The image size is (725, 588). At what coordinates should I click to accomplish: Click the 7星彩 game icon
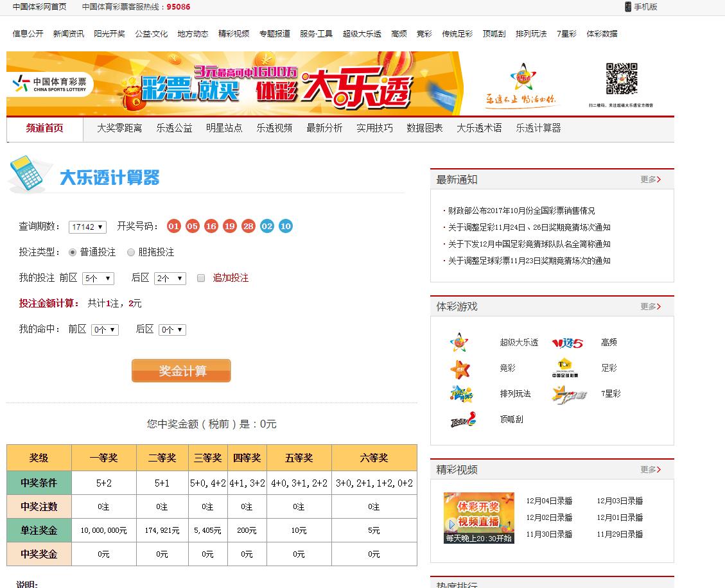(x=568, y=394)
